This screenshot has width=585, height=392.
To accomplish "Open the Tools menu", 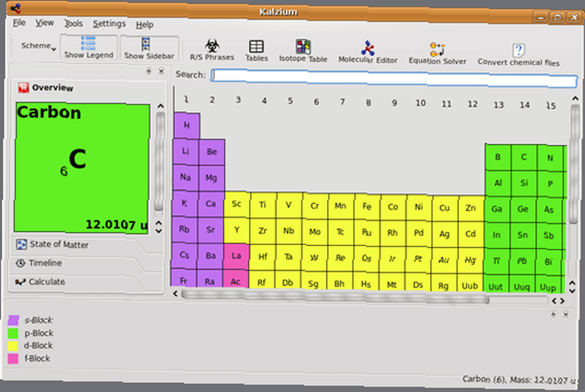I will (x=74, y=23).
